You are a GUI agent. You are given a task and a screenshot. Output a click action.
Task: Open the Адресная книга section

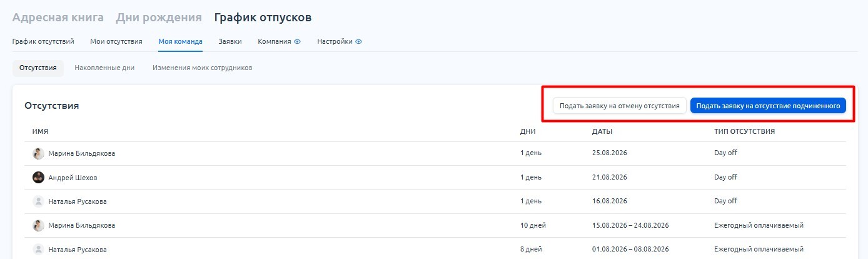coord(58,17)
